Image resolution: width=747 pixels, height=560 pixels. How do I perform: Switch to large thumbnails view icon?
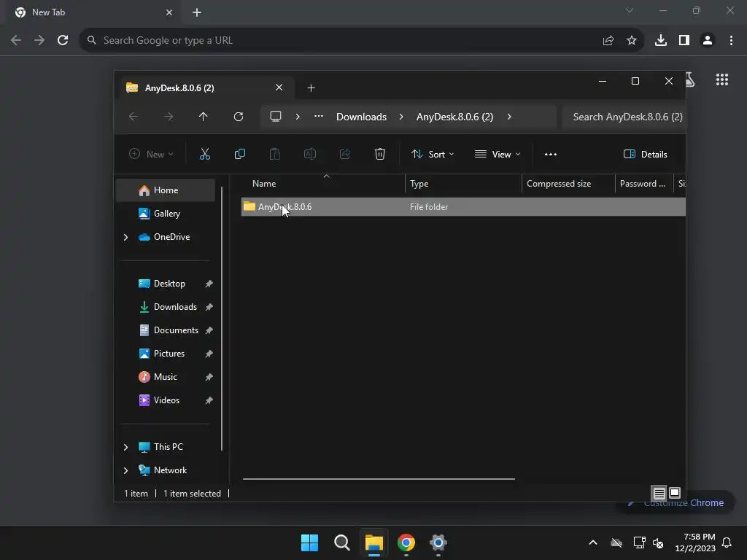coord(675,493)
